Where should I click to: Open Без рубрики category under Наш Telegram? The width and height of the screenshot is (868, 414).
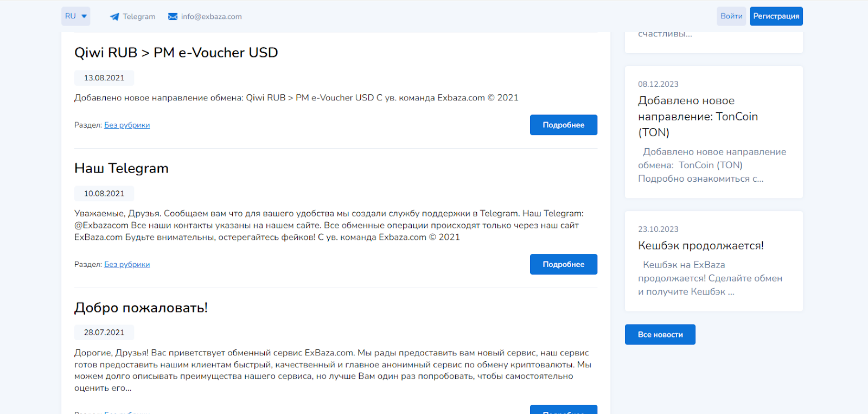coord(127,265)
